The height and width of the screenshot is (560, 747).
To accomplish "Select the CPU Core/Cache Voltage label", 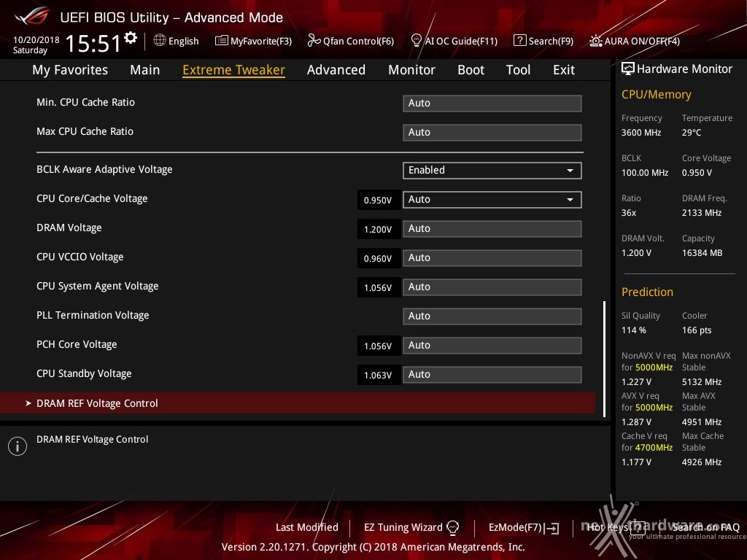I will 92,198.
